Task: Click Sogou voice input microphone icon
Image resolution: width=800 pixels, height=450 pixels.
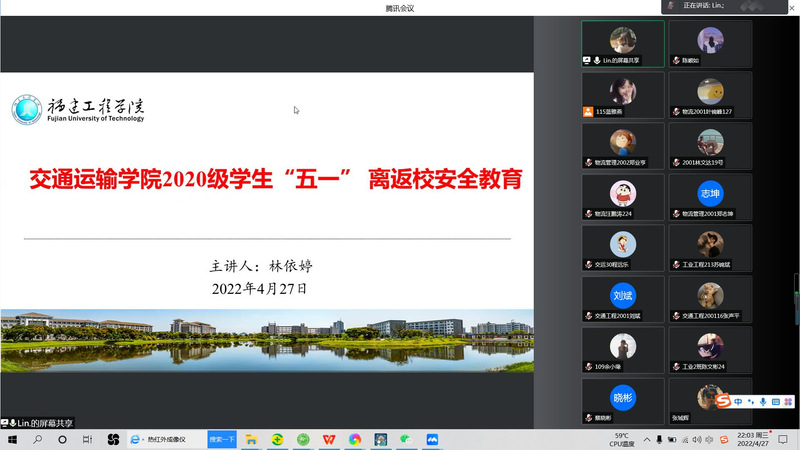Action: pyautogui.click(x=763, y=402)
